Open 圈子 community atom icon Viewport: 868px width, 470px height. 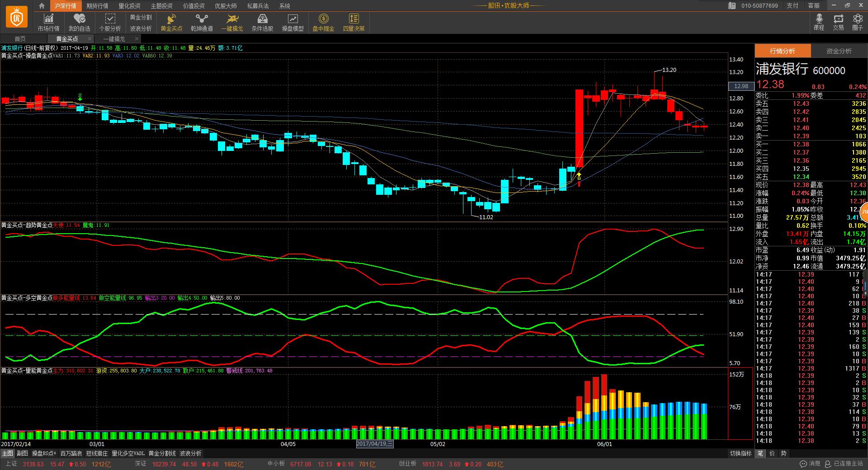point(858,22)
